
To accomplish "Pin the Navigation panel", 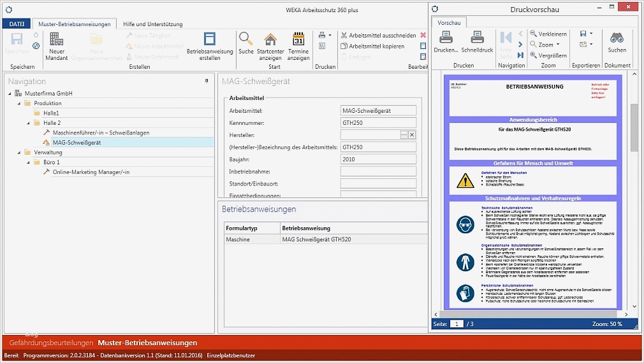I will pyautogui.click(x=206, y=82).
